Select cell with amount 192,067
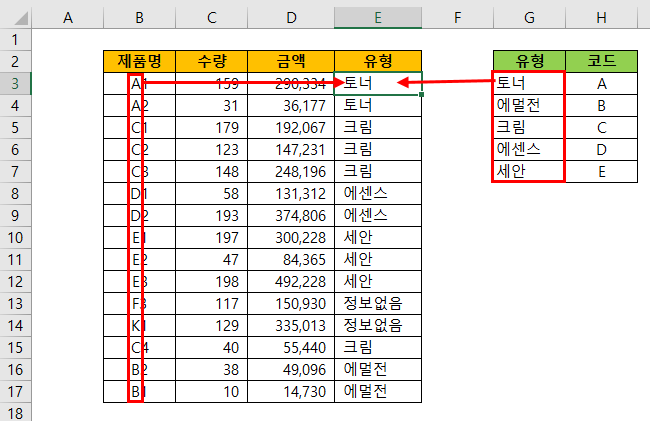The height and width of the screenshot is (421, 650). 291,128
